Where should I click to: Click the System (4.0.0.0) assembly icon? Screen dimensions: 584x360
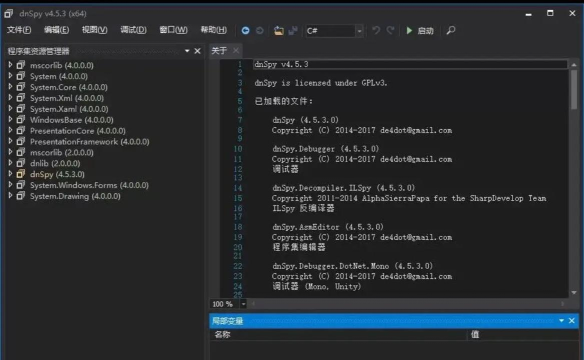click(x=21, y=76)
